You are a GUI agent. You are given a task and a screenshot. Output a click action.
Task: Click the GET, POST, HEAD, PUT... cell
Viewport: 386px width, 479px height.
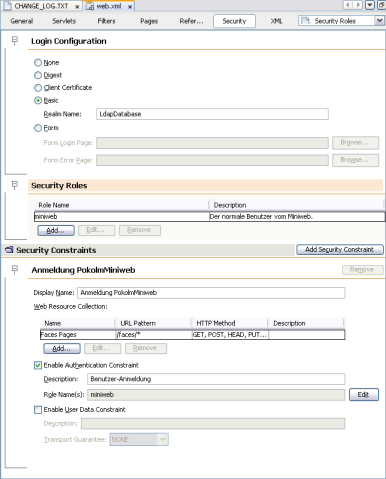tap(230, 335)
